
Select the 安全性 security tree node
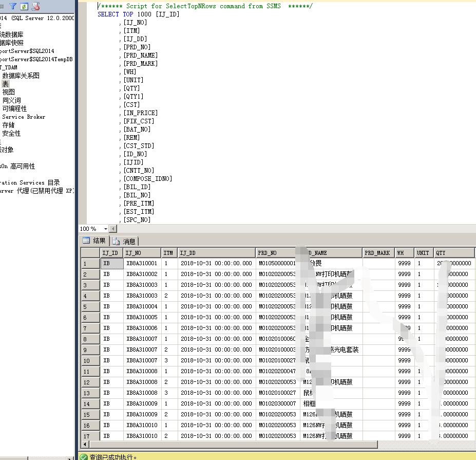tap(11, 133)
